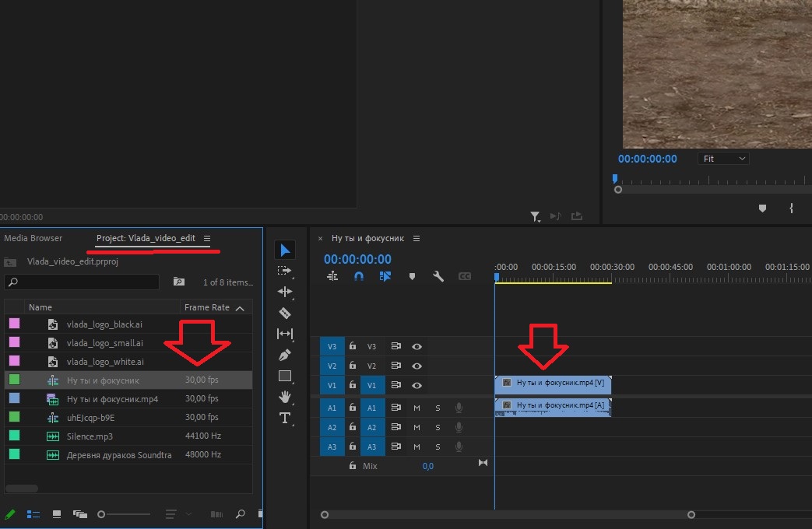Toggle Linked Selection in timeline
The width and height of the screenshot is (812, 529).
385,276
